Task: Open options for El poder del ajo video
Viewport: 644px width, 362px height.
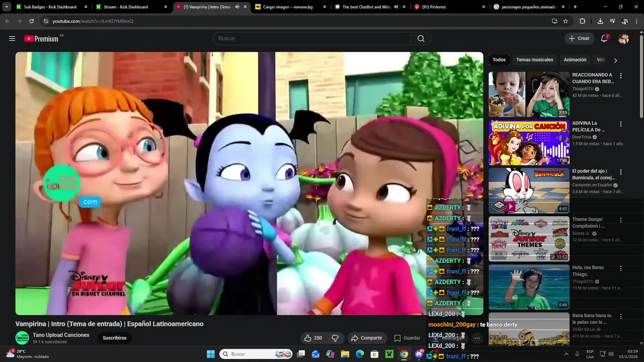Action: [621, 172]
